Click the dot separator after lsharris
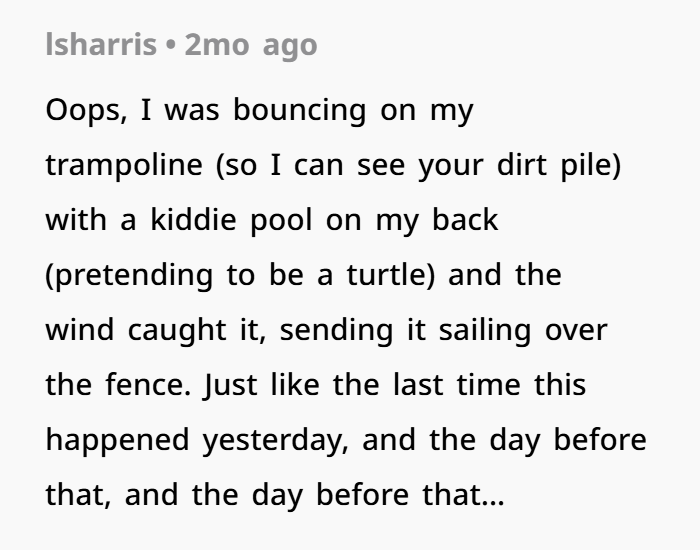This screenshot has width=700, height=550. point(170,46)
